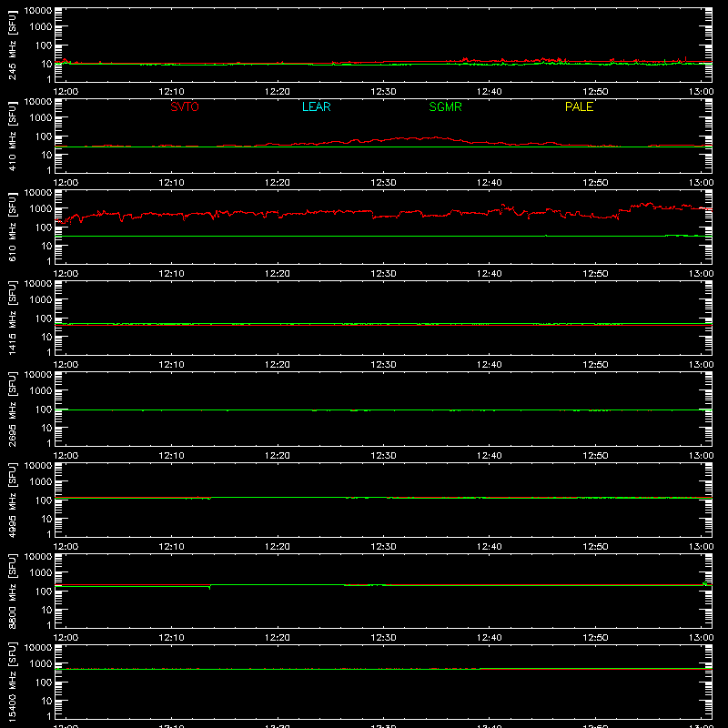Click 12:30 time label under 1415 MHz plot

[383, 365]
